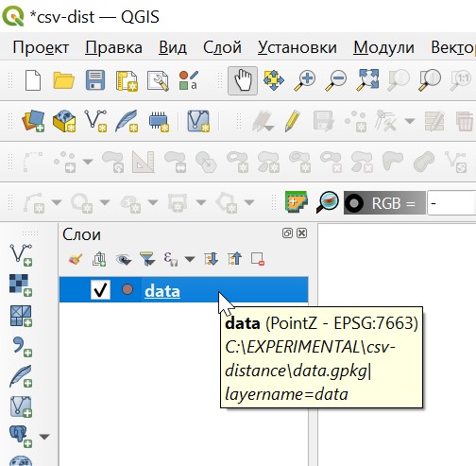Click Add Group icon in Layers panel
The width and height of the screenshot is (476, 466).
click(99, 259)
